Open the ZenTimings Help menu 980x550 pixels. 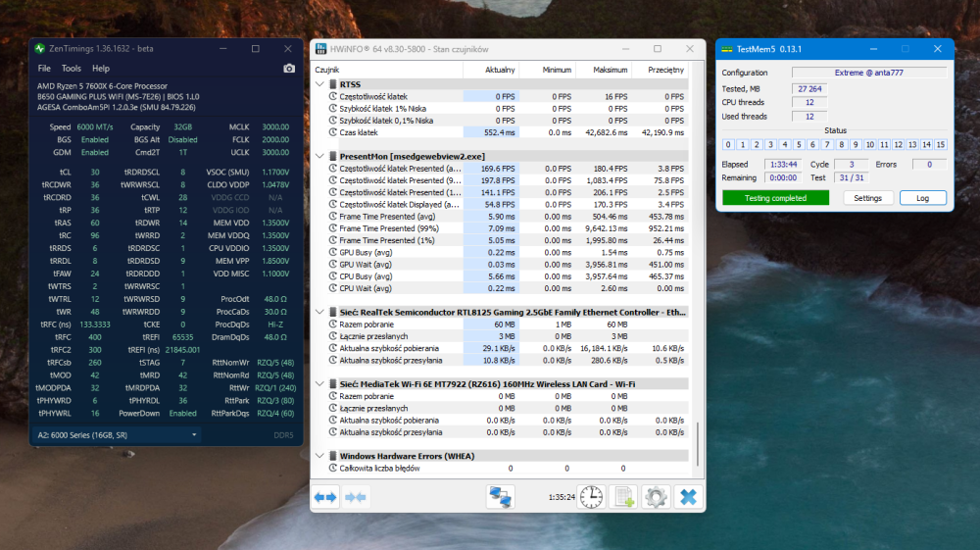[x=101, y=69]
